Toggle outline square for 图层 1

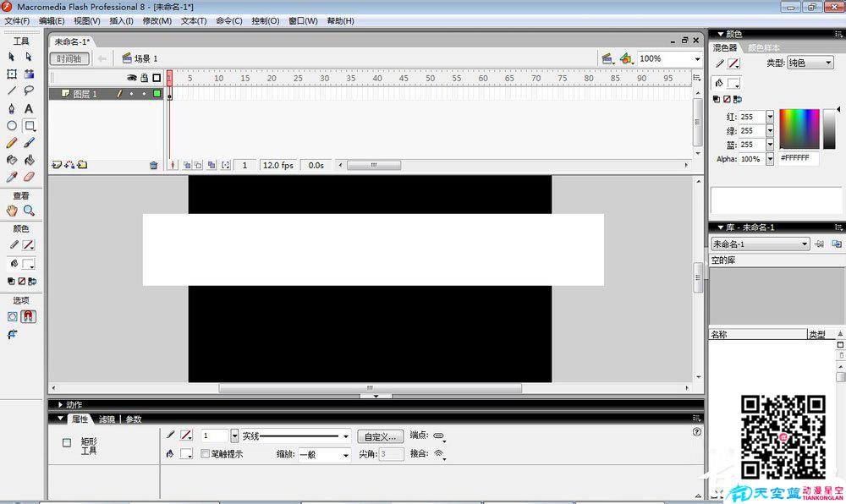pos(157,94)
